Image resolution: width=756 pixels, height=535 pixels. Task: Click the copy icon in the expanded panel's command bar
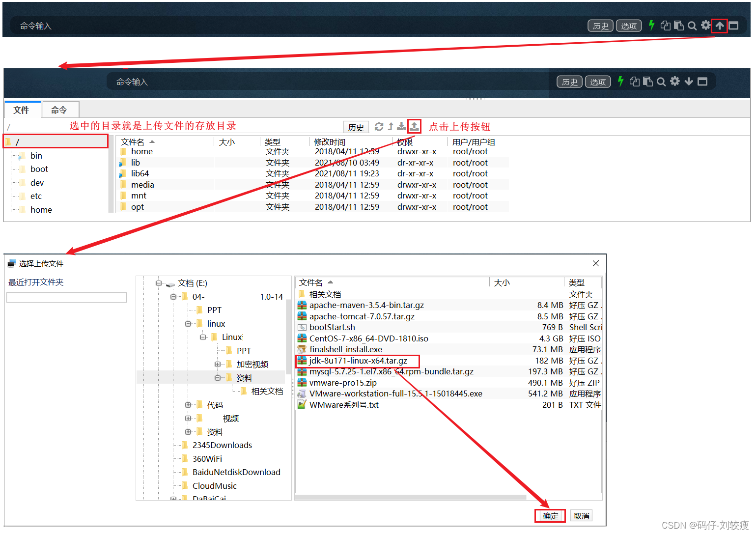coord(635,82)
